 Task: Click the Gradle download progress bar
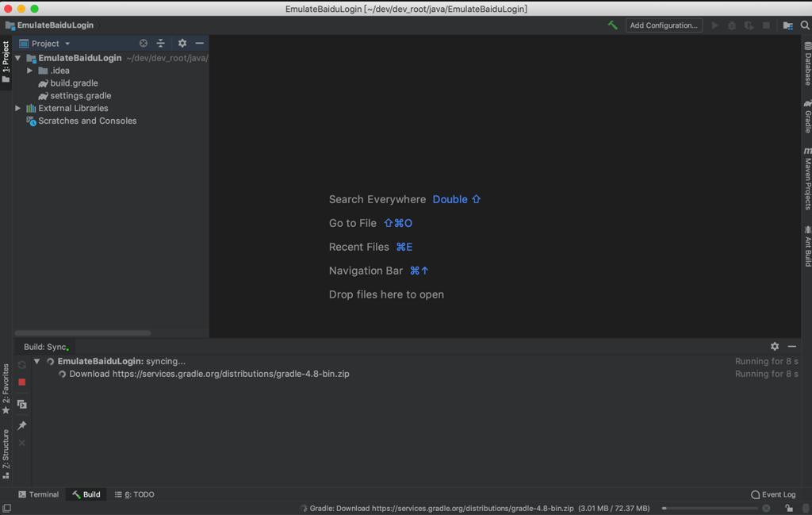[x=710, y=509]
